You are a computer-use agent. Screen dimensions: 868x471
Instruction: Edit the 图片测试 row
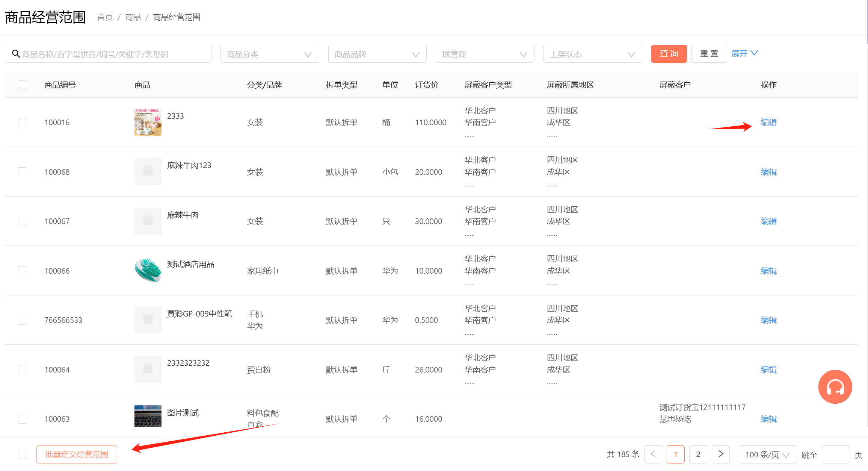point(768,419)
